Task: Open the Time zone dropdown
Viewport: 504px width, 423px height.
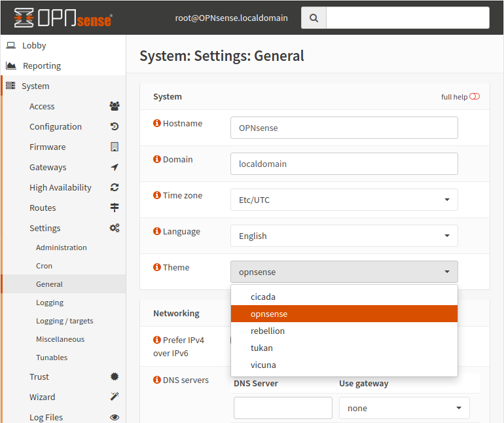Action: click(344, 200)
